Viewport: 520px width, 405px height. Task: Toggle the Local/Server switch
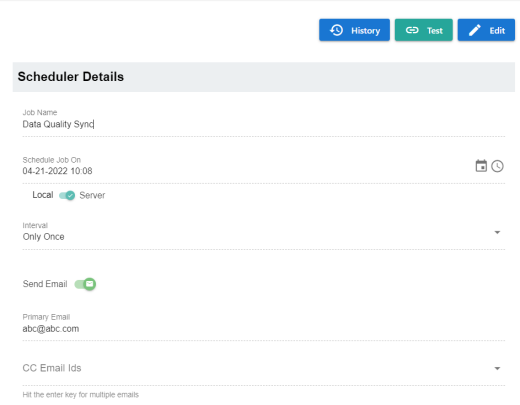pyautogui.click(x=67, y=195)
